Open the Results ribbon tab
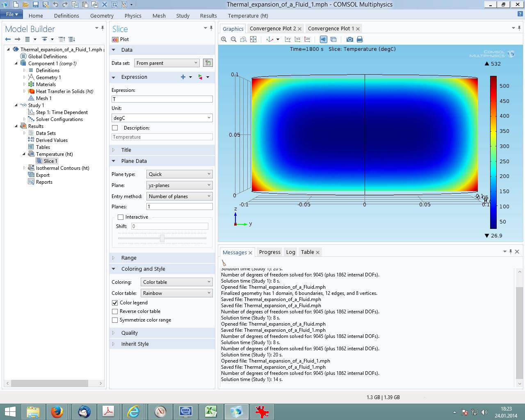This screenshot has height=420, width=525. 208,16
